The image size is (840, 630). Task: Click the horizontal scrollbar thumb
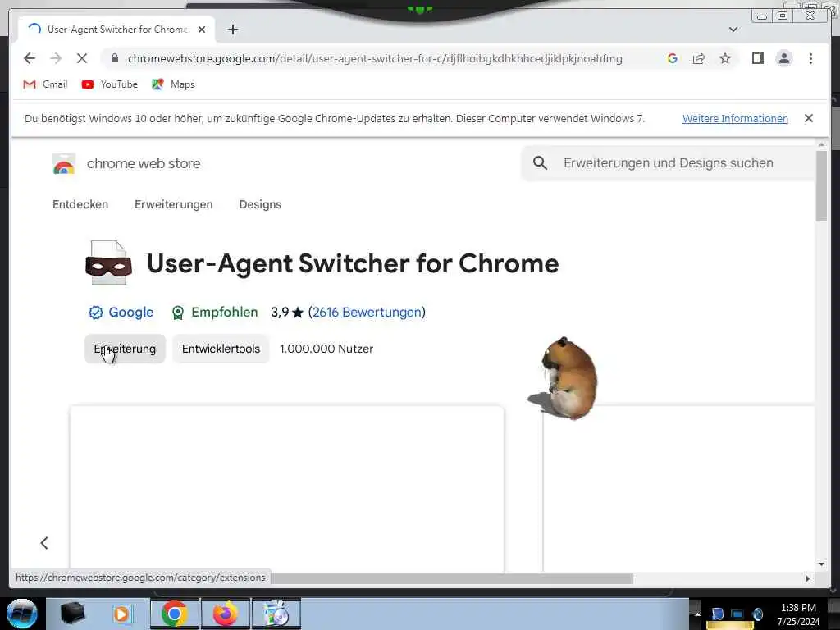pos(452,578)
